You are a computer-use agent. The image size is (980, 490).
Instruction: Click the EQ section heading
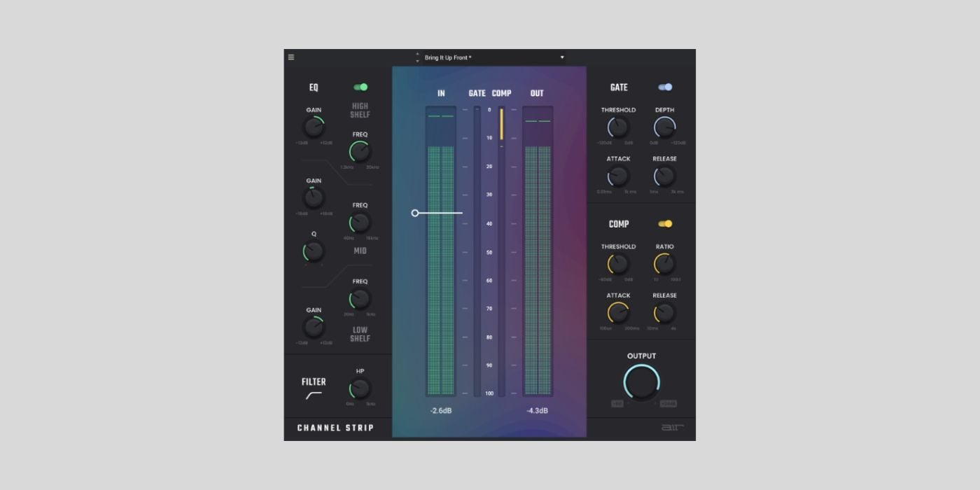pyautogui.click(x=314, y=87)
